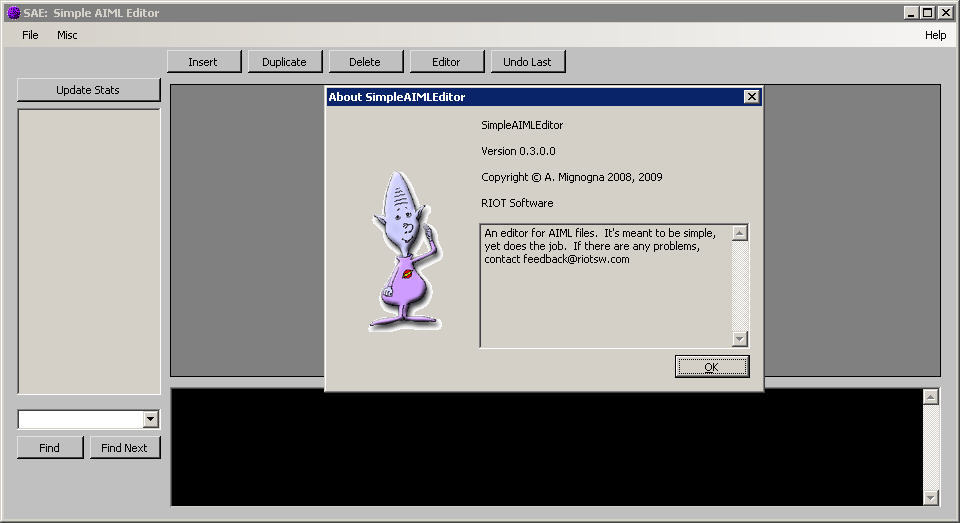Open the Misc menu

point(67,35)
